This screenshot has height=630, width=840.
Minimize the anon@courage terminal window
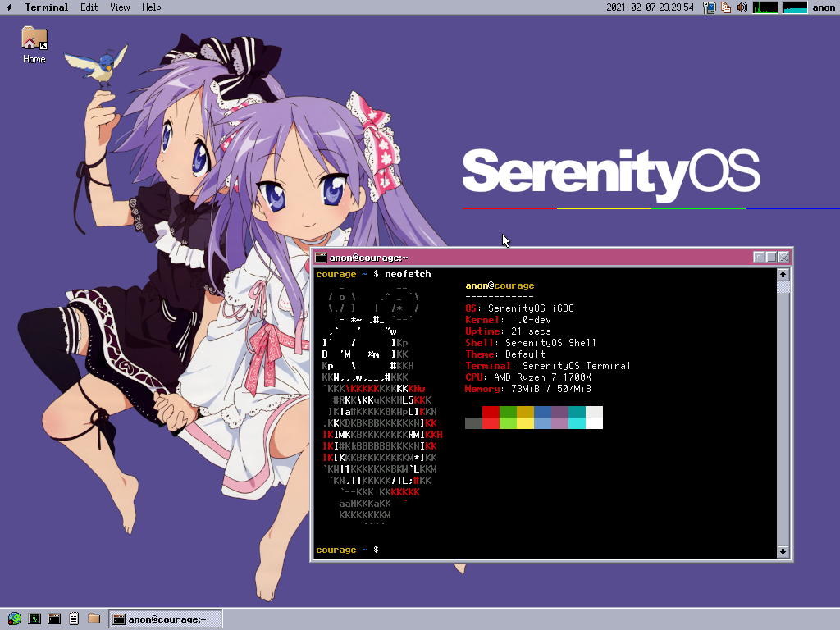click(759, 257)
